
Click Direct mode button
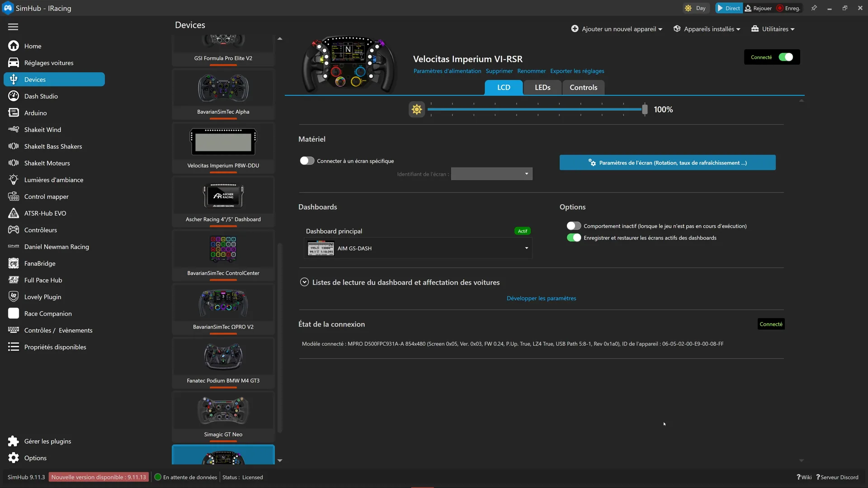point(729,8)
